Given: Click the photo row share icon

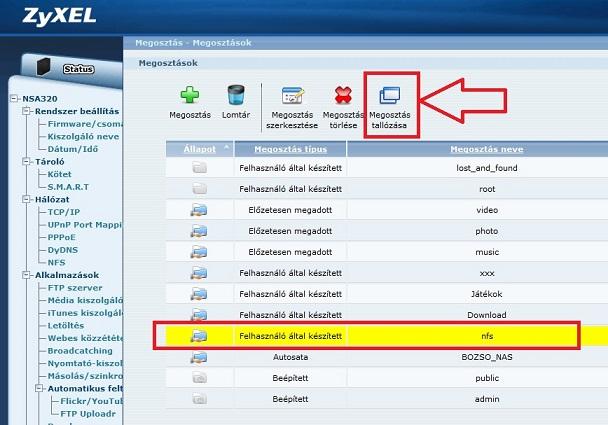Looking at the screenshot, I should pos(199,231).
